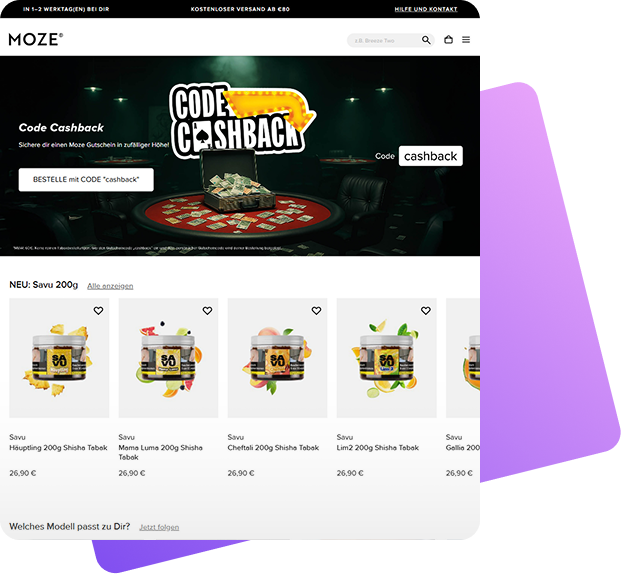Image resolution: width=625 pixels, height=578 pixels.
Task: Open the hamburger menu
Action: pos(466,39)
